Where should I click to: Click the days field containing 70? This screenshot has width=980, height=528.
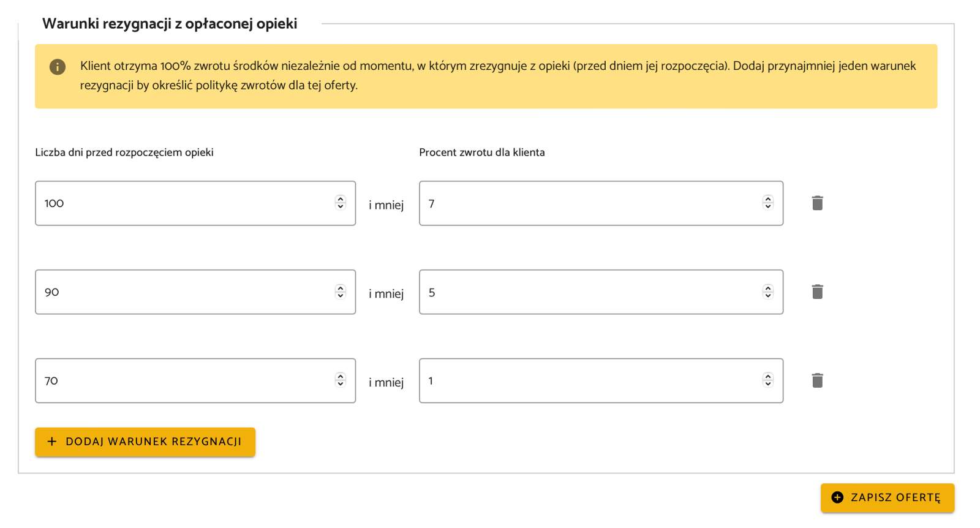195,381
